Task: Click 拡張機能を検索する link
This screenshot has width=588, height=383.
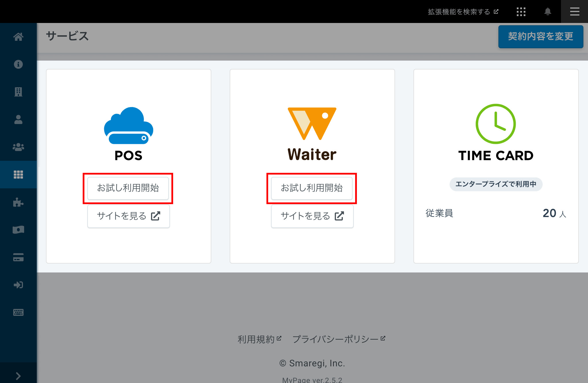Action: (463, 12)
